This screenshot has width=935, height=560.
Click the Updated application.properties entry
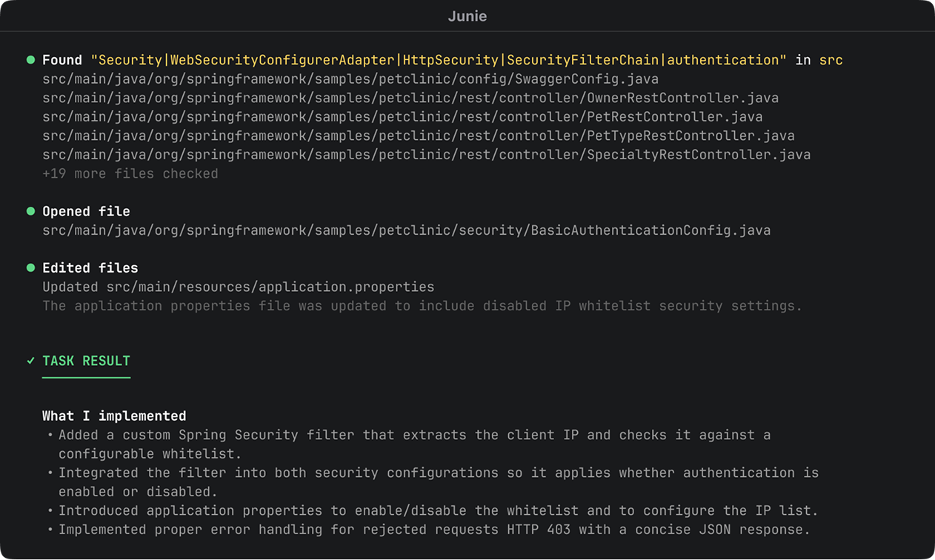(238, 287)
